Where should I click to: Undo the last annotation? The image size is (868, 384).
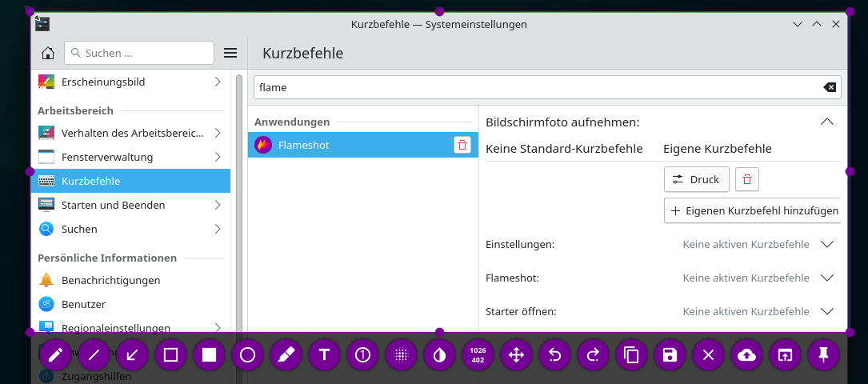[x=554, y=354]
